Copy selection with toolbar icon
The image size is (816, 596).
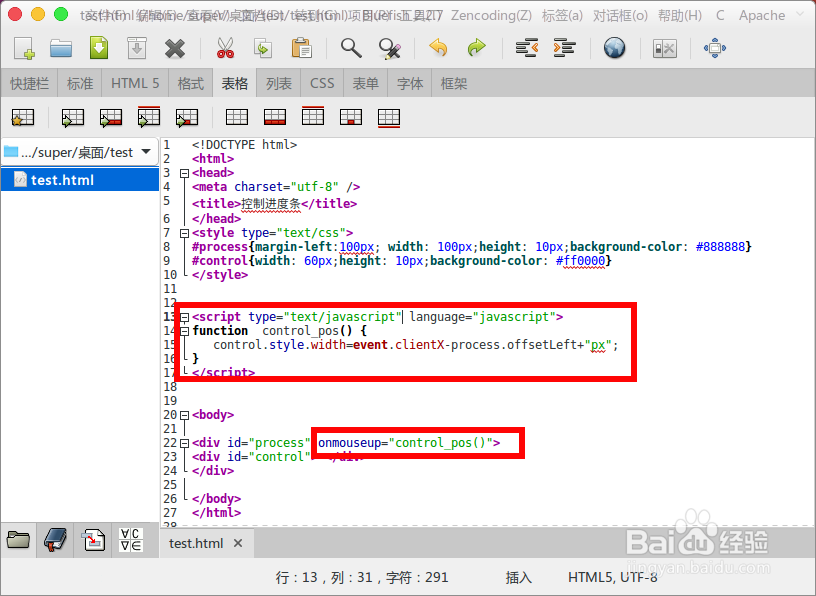click(263, 48)
